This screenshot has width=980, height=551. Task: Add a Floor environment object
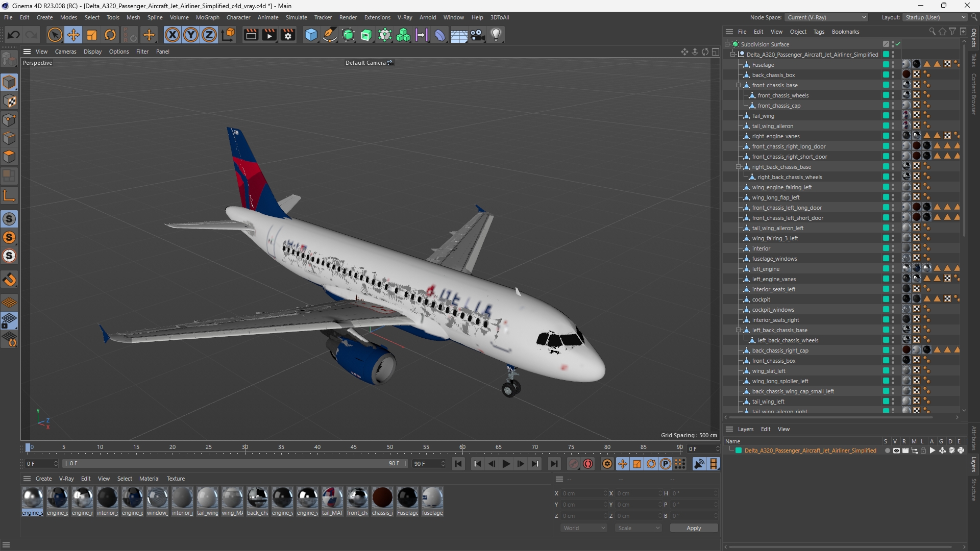tap(459, 35)
